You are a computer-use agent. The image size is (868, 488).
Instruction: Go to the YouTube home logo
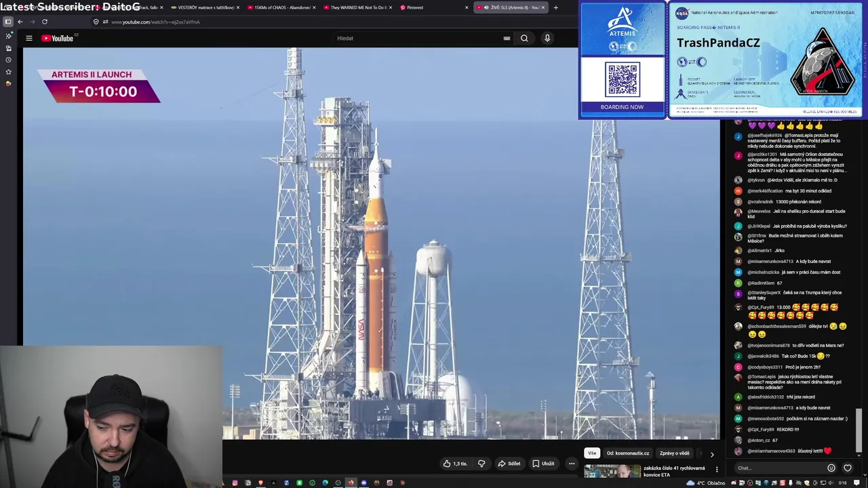point(58,38)
